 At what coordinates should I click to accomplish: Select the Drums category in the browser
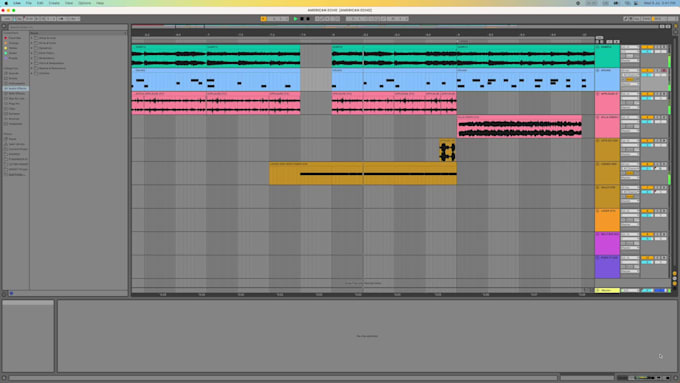coord(14,79)
